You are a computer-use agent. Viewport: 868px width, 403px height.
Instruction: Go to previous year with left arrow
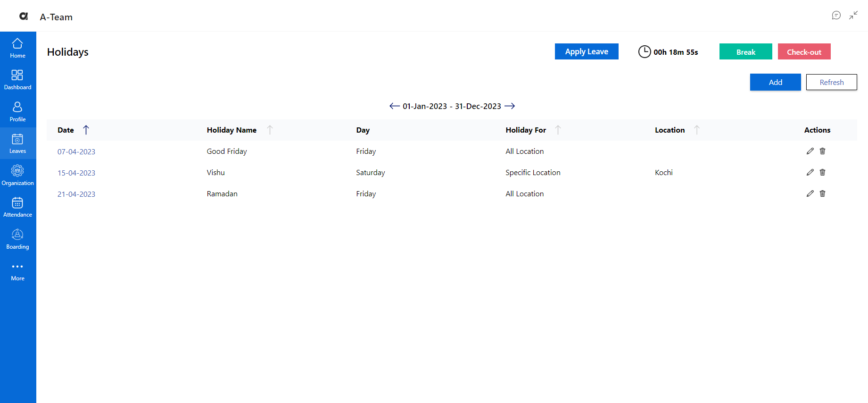(394, 106)
